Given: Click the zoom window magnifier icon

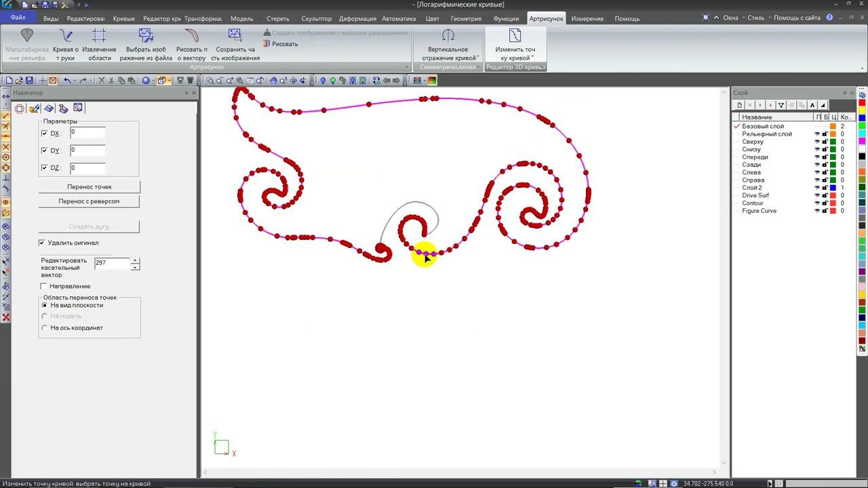Looking at the screenshot, I should coord(210,81).
